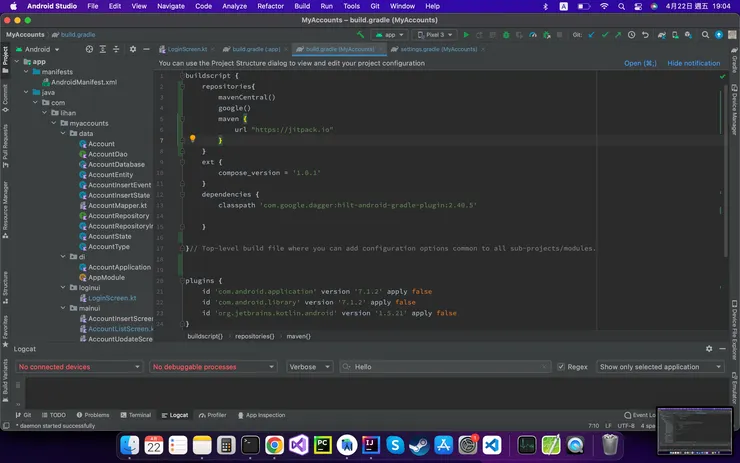Open the No connected devices dropdown

pyautogui.click(x=80, y=367)
